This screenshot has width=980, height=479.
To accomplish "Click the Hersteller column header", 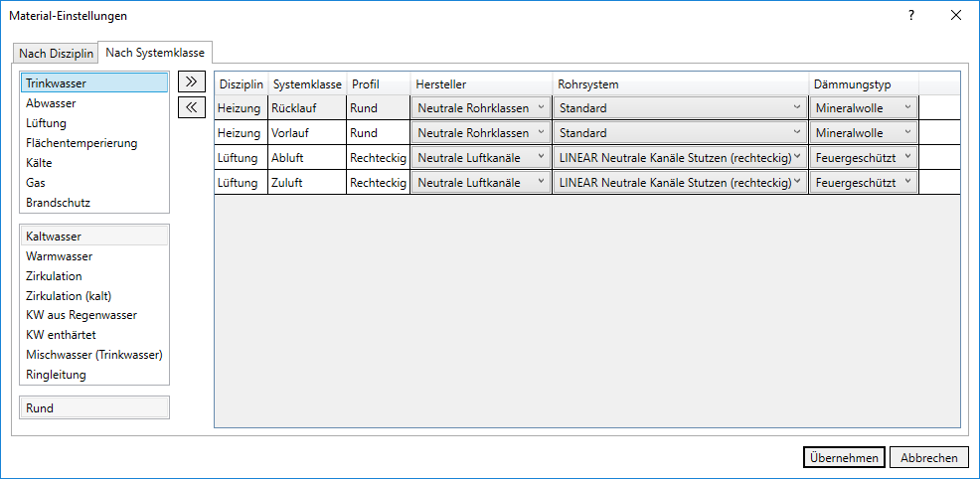I will point(481,83).
